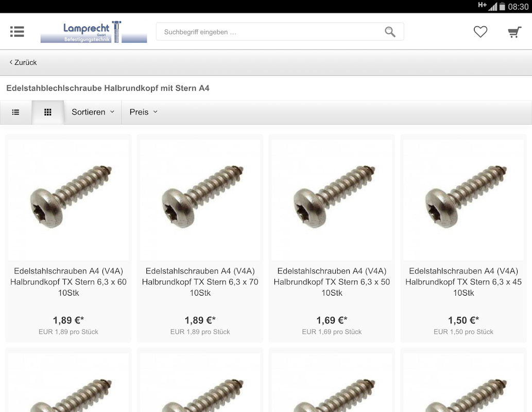Viewport: 532px width, 412px height.
Task: Open the hamburger navigation menu
Action: tap(17, 31)
